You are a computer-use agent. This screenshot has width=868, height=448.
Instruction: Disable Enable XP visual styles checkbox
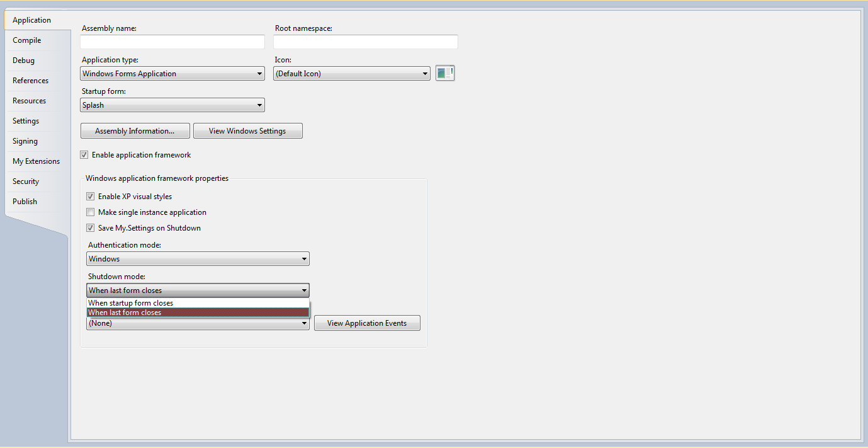pyautogui.click(x=91, y=197)
